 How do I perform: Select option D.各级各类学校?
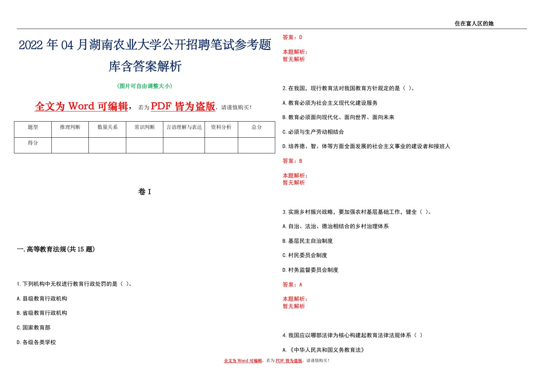point(36,342)
